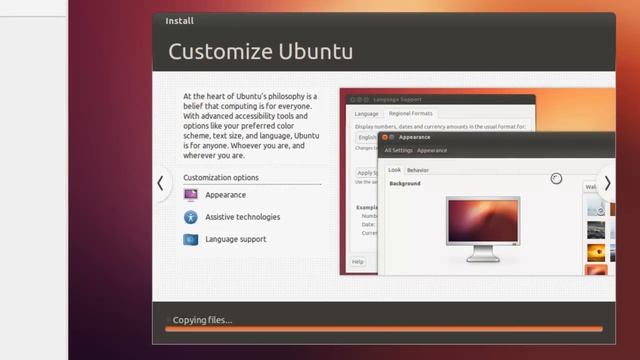Click the Customize Ubuntu heading

(260, 51)
